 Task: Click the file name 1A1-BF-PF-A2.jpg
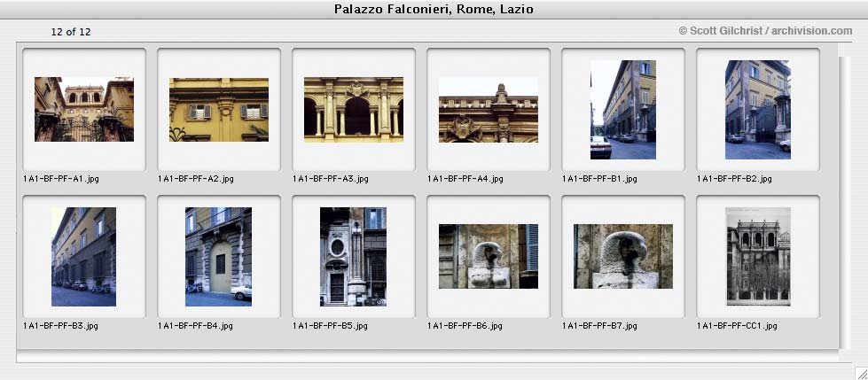coord(195,179)
